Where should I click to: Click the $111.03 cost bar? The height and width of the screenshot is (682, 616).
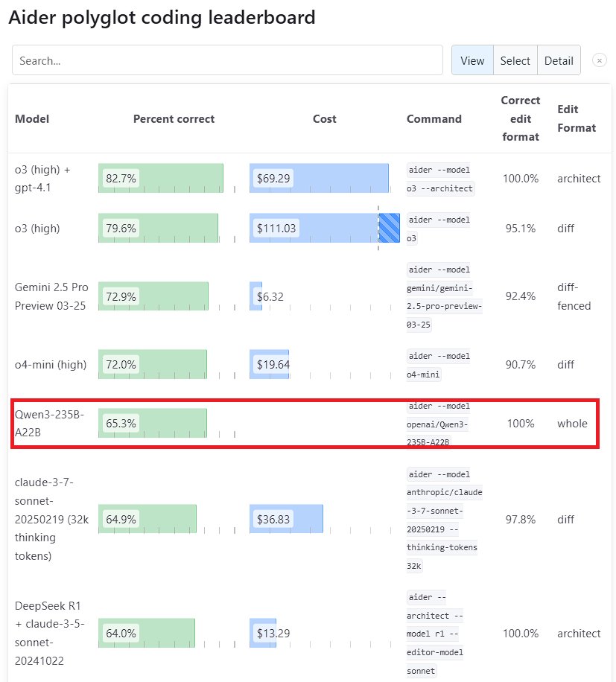[325, 228]
